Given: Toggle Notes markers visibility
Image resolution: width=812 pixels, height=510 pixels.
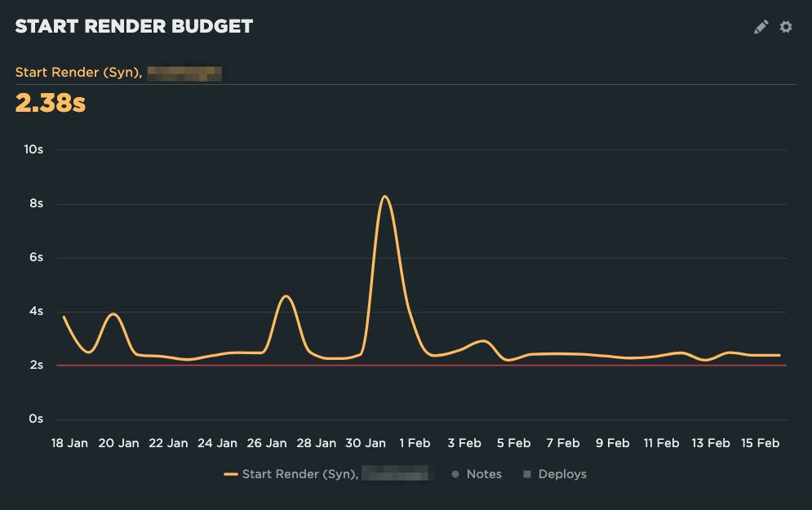Looking at the screenshot, I should pos(483,474).
